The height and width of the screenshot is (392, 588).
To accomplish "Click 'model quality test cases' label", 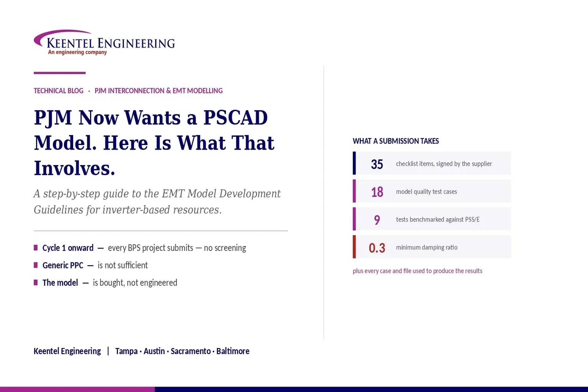I will 426,192.
